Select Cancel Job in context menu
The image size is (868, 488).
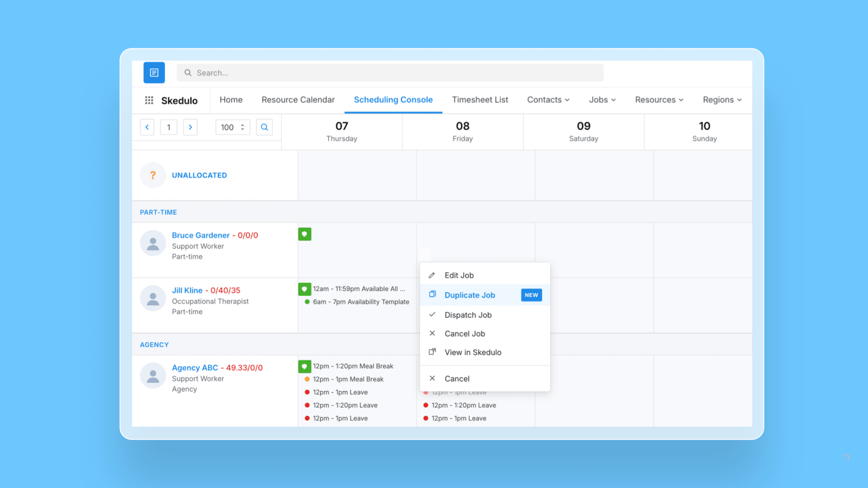coord(485,333)
